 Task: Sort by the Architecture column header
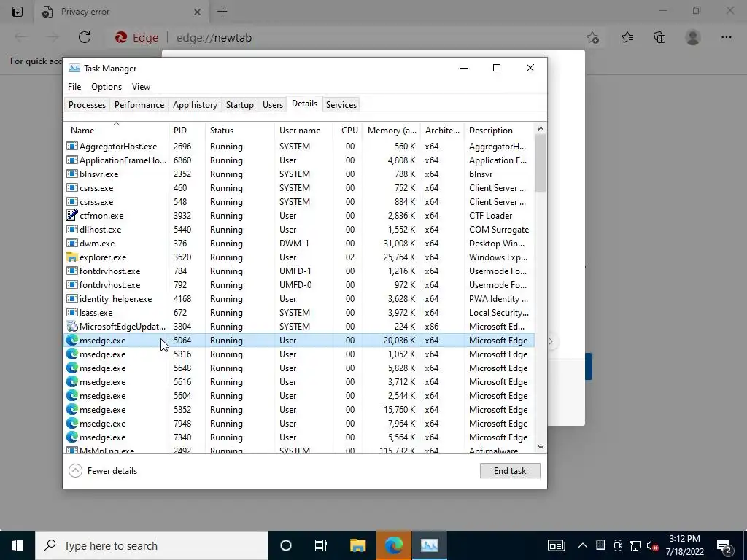443,131
